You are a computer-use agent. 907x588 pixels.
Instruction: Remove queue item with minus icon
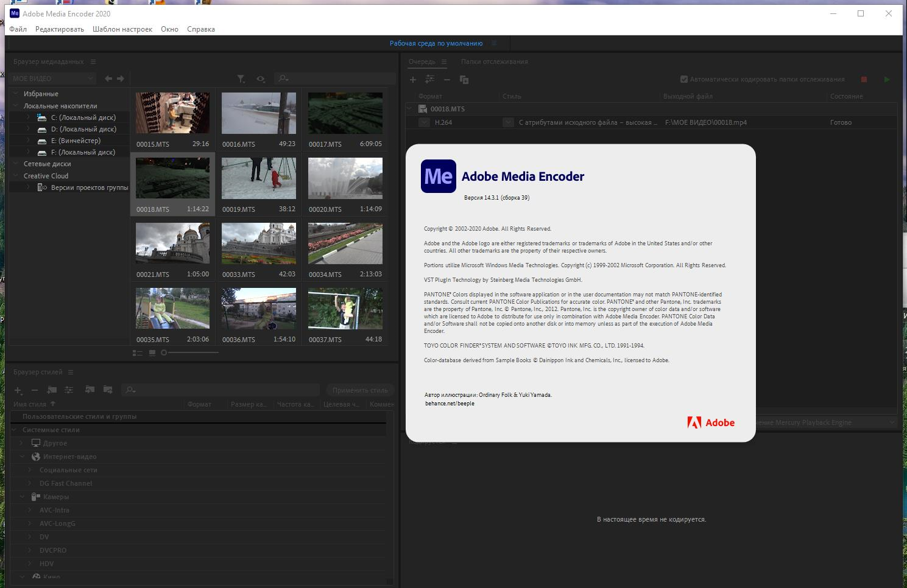tap(447, 79)
